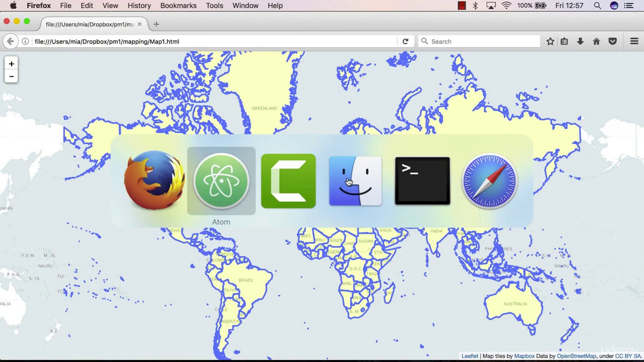
Task: Click the red recording icon in menu bar
Action: (x=462, y=6)
